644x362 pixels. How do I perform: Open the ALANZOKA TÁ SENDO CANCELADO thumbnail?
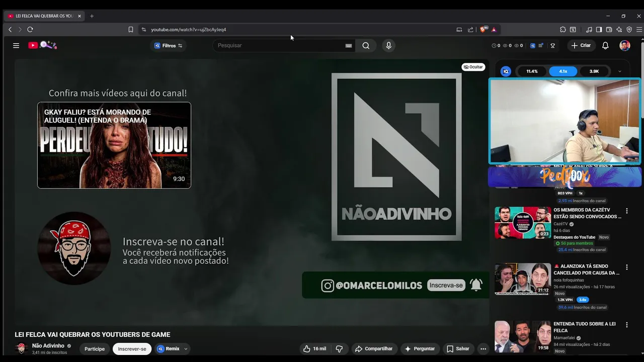click(x=523, y=279)
